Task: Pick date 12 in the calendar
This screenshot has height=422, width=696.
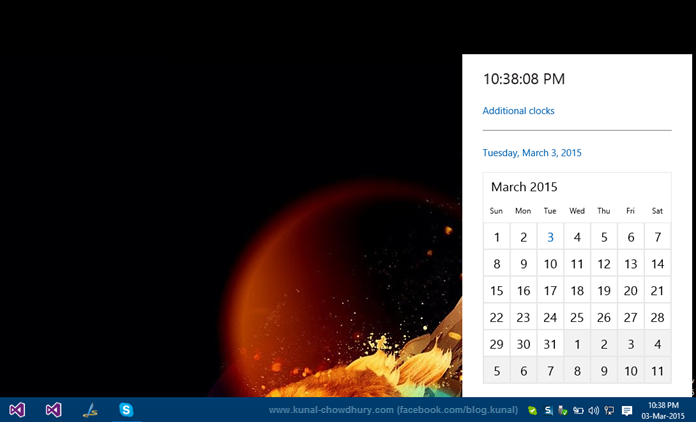Action: point(604,264)
